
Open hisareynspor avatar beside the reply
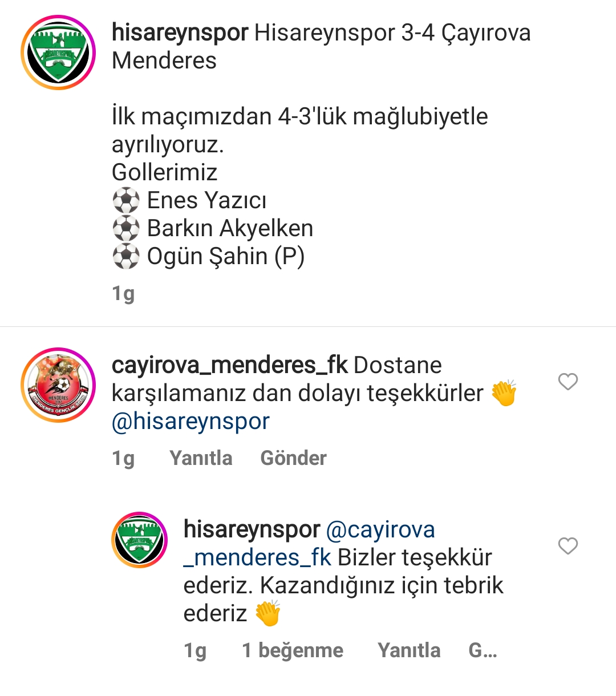(x=140, y=540)
